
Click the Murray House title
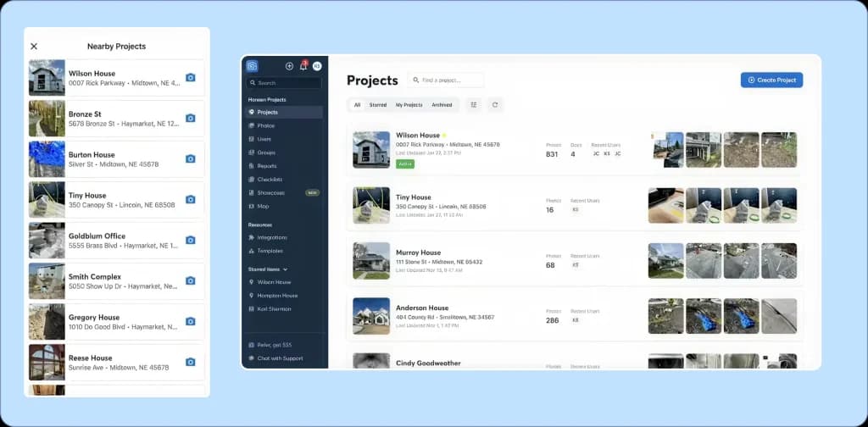[x=419, y=252]
